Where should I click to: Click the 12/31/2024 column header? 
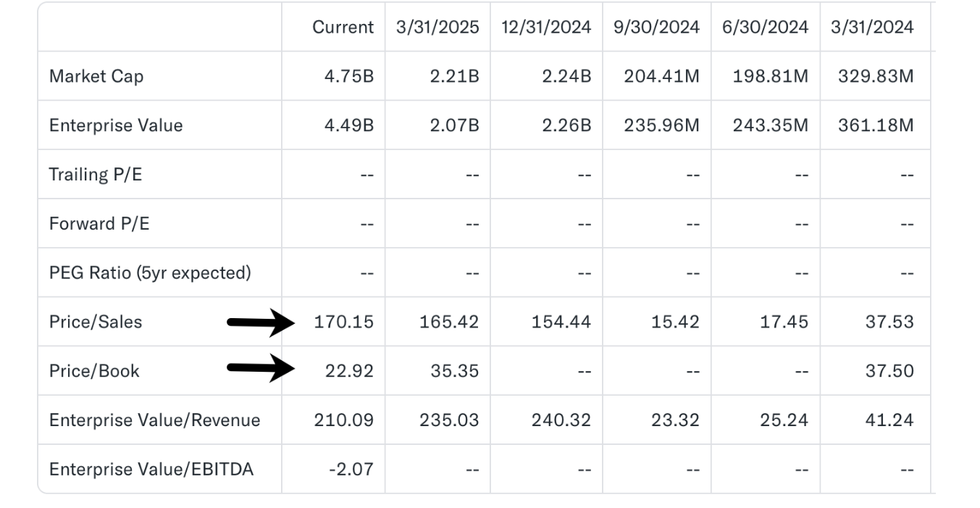tap(546, 27)
